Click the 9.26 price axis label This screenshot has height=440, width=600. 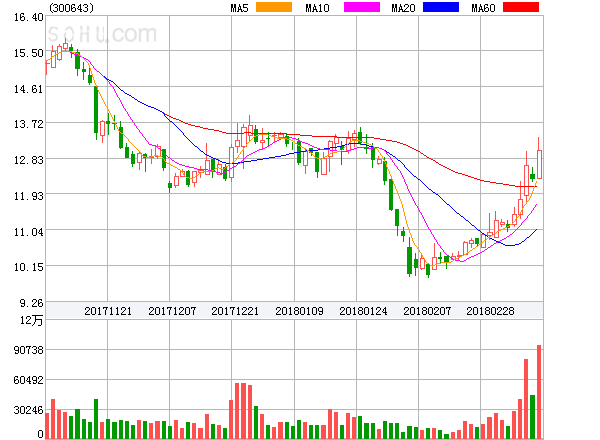(x=31, y=303)
